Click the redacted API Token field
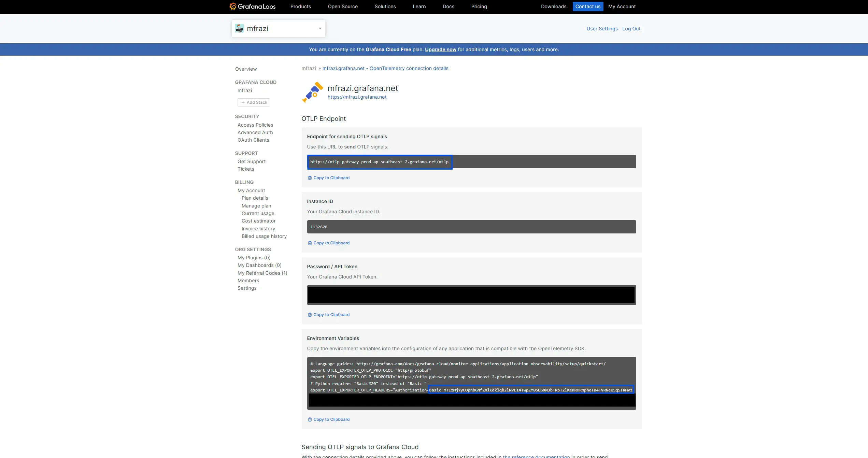 [471, 295]
